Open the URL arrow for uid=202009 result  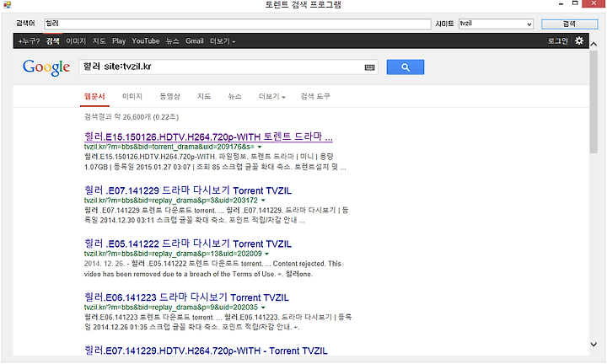(x=266, y=254)
